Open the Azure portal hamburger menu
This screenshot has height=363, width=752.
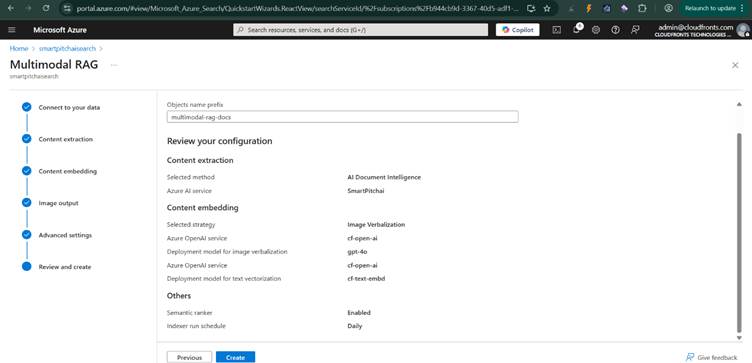12,30
